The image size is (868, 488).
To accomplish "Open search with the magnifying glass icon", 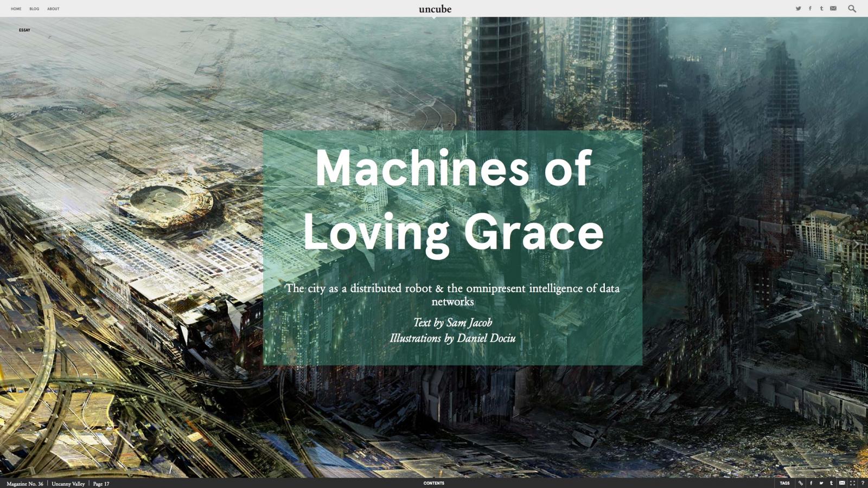I will pyautogui.click(x=852, y=8).
